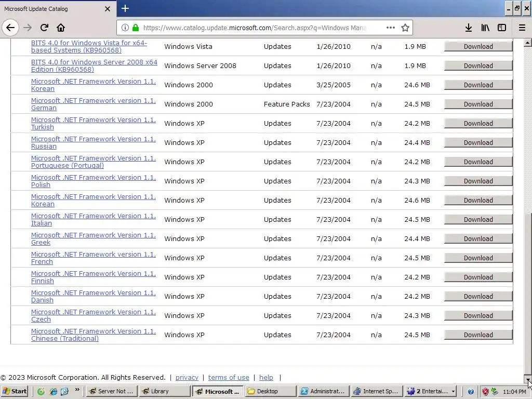
Task: Open .NET Framework 1.1 German link
Action: click(x=94, y=104)
